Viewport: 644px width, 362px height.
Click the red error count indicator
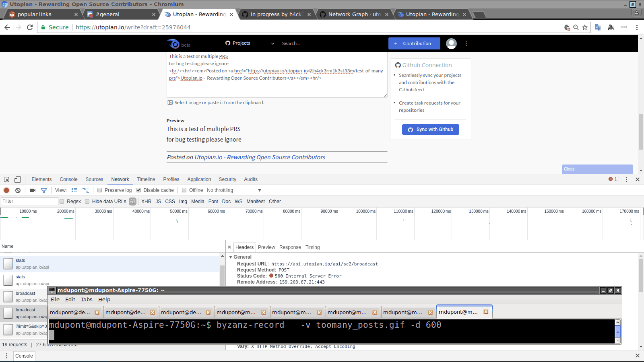click(x=613, y=179)
